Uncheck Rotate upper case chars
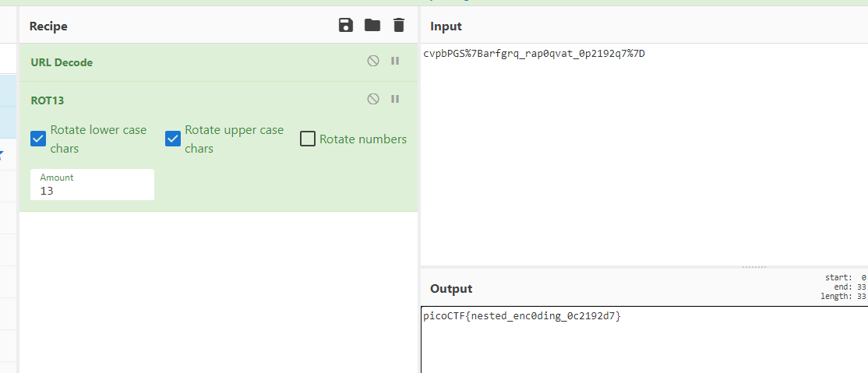The width and height of the screenshot is (868, 373). pos(173,139)
